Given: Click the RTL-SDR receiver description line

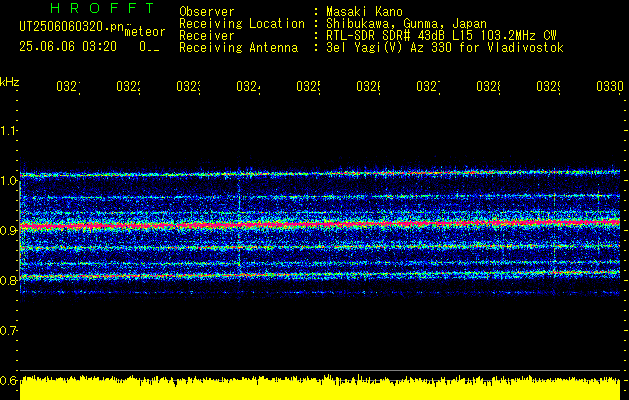Looking at the screenshot, I should [x=441, y=36].
